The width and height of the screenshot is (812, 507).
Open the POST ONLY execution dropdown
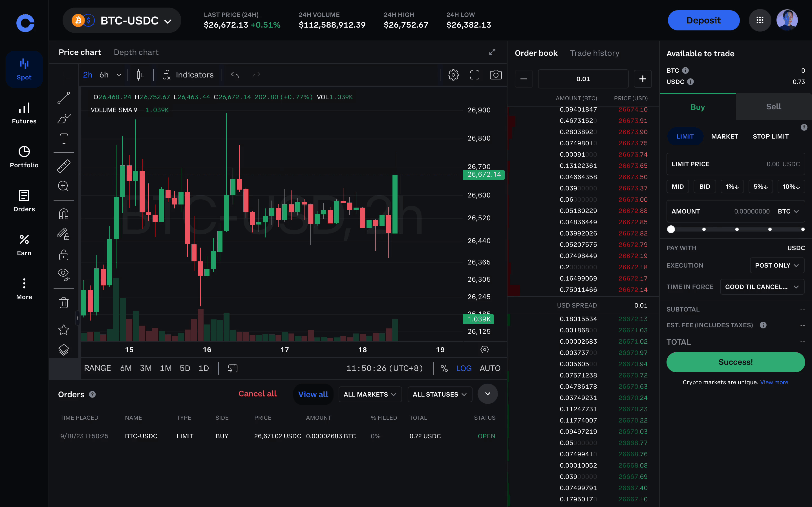(776, 265)
